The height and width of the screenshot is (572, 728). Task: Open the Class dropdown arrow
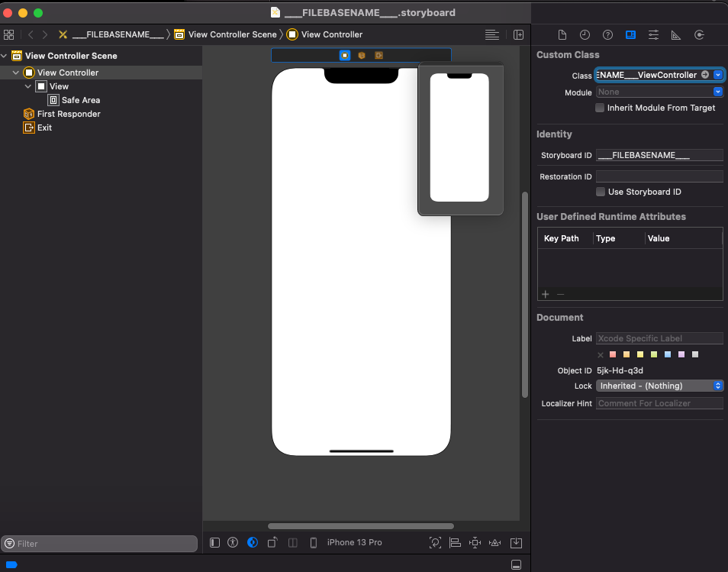tap(718, 75)
